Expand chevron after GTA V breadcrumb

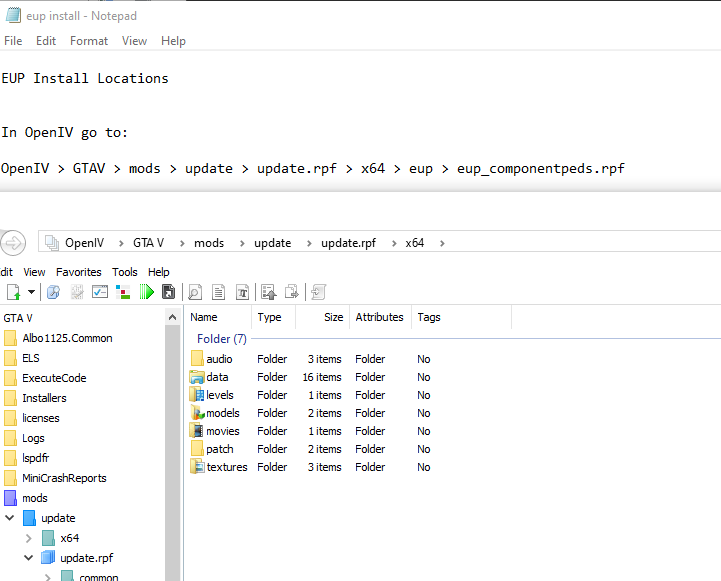(182, 243)
